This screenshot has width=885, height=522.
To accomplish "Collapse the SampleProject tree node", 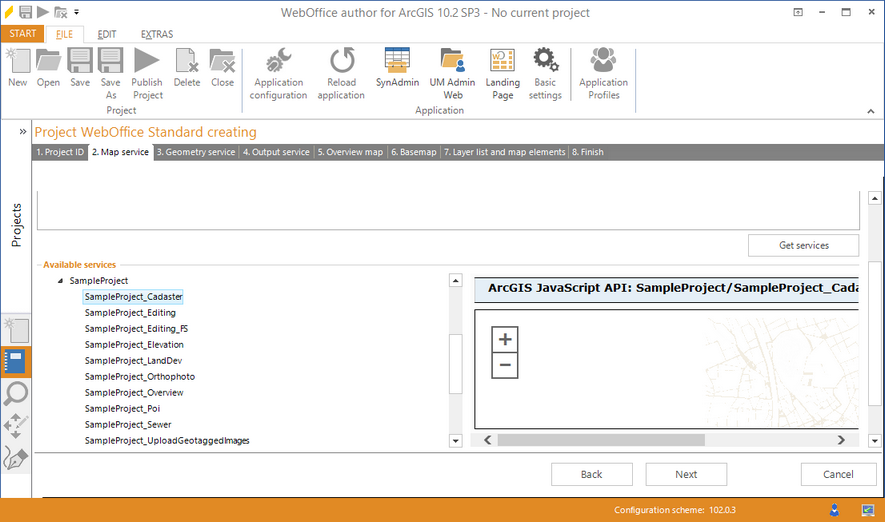I will pyautogui.click(x=60, y=280).
